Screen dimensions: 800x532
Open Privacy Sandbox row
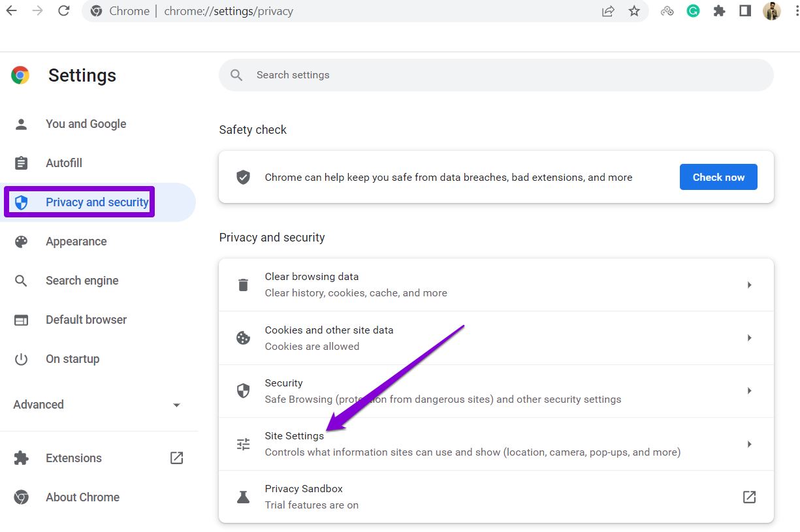(x=496, y=497)
